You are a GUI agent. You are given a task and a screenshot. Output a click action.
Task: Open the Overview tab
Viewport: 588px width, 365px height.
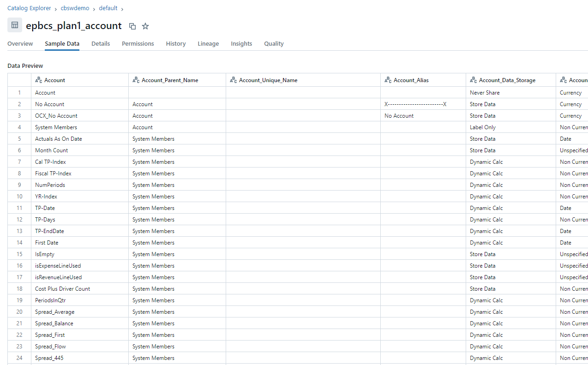coord(20,44)
